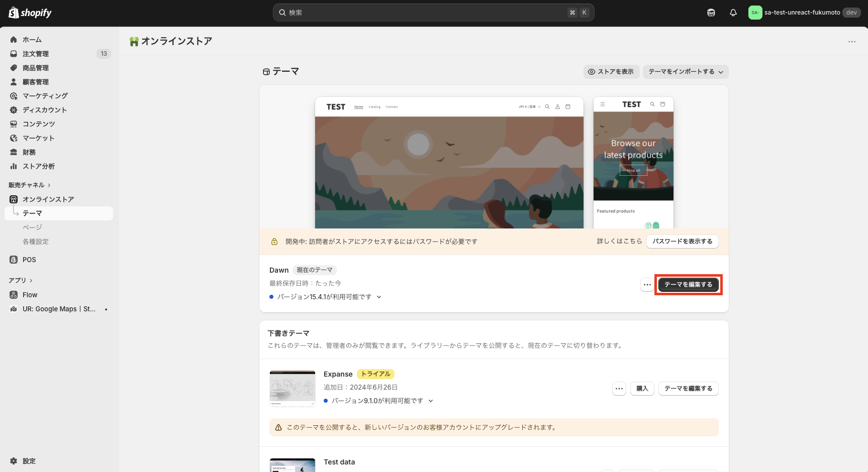Screen dimensions: 868x472
Task: Click the 13 orders count badge
Action: coord(104,54)
